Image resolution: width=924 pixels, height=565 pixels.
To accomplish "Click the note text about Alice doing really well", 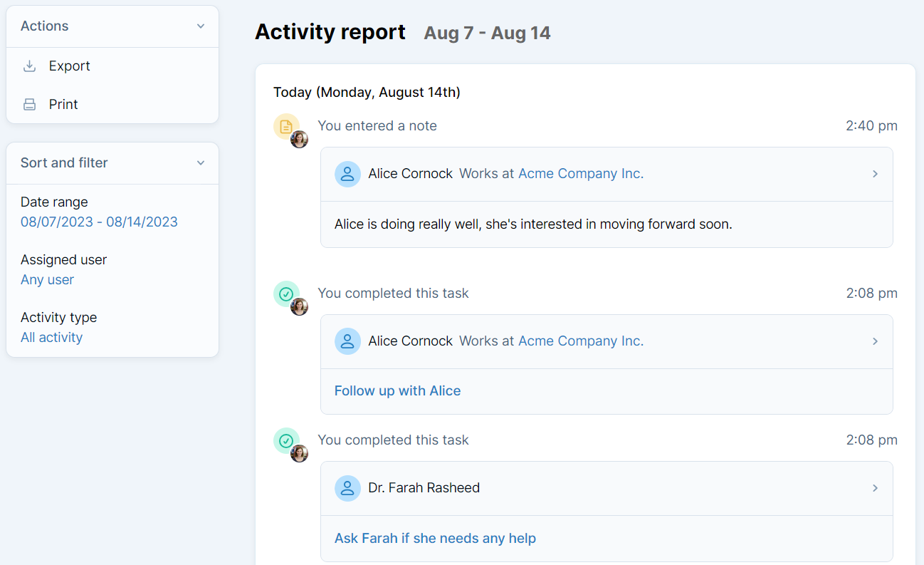I will [x=533, y=224].
